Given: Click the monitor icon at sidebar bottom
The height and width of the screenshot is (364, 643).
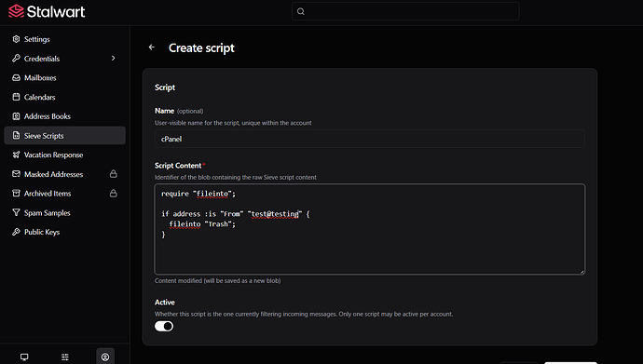Looking at the screenshot, I should coord(24,357).
